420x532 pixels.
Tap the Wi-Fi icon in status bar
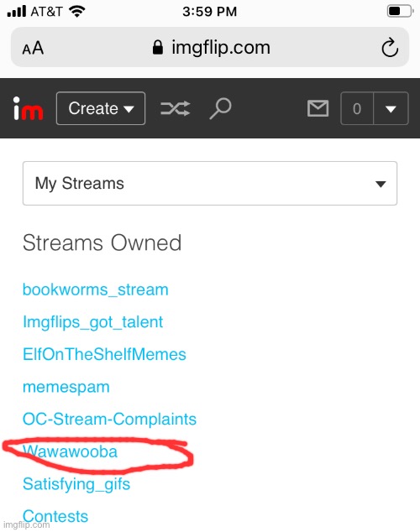(77, 12)
